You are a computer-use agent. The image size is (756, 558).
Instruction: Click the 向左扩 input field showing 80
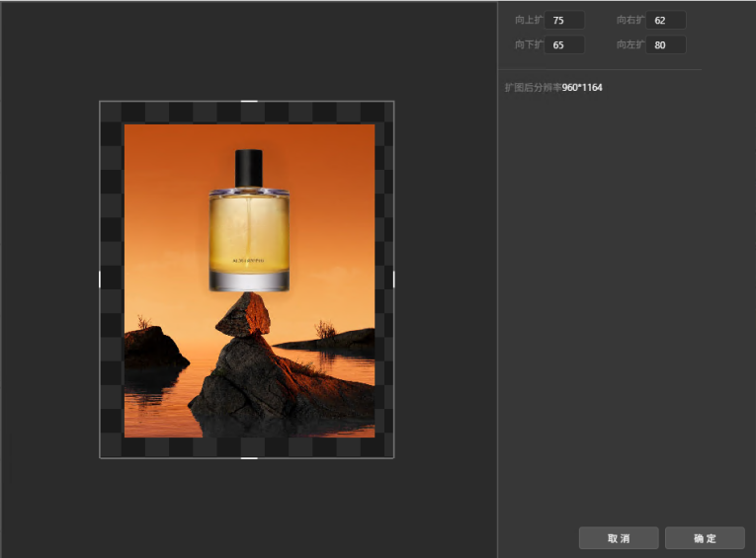click(665, 44)
